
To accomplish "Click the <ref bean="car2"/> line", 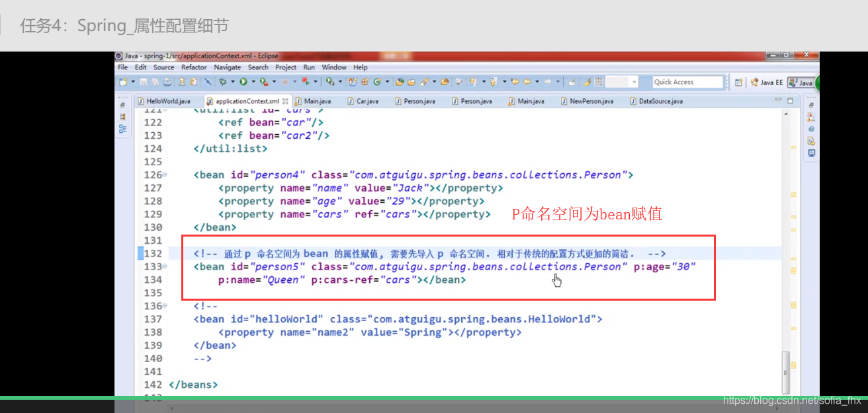I will point(274,135).
